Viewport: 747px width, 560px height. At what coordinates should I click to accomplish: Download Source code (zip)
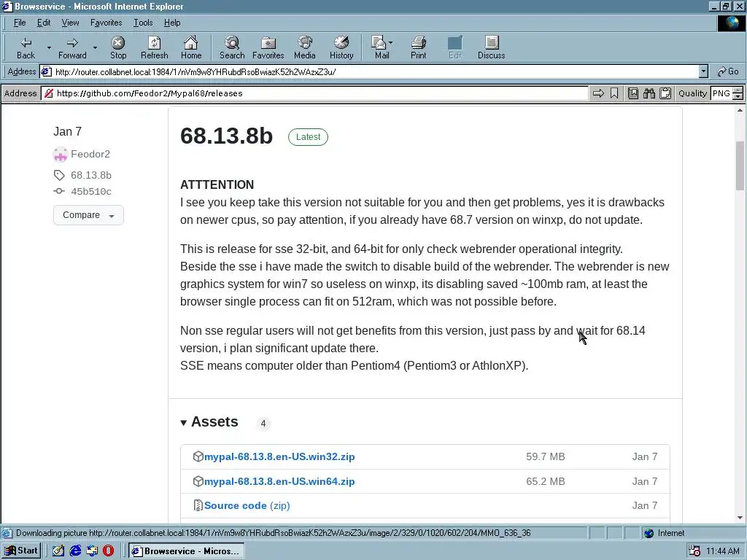[x=247, y=506]
